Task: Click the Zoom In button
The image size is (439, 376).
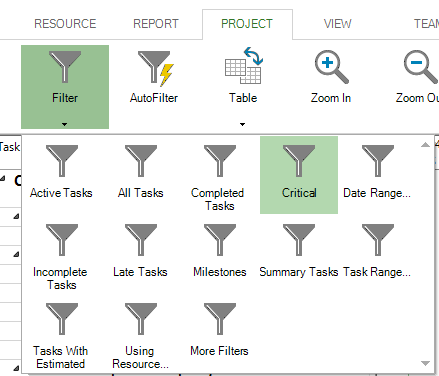Action: coord(331,77)
